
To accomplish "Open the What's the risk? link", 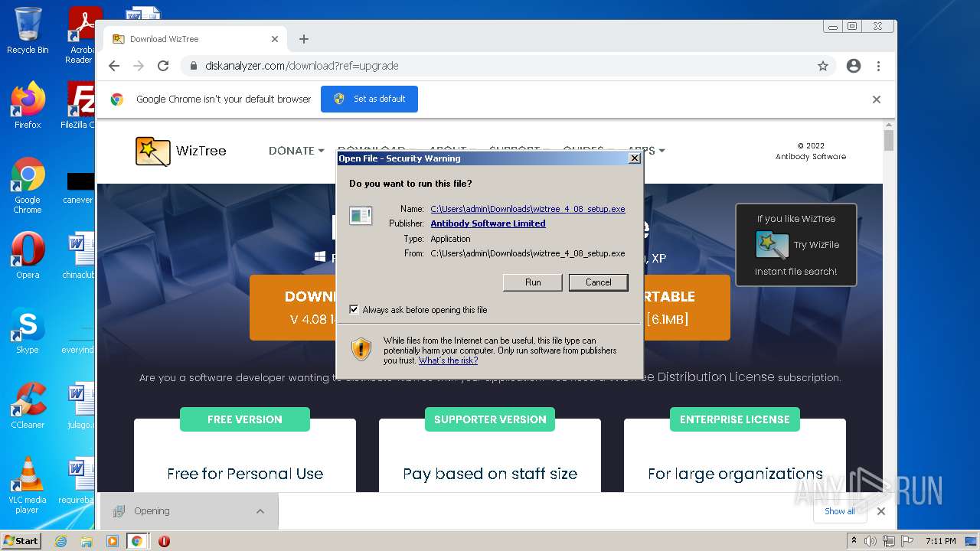I will coord(448,360).
